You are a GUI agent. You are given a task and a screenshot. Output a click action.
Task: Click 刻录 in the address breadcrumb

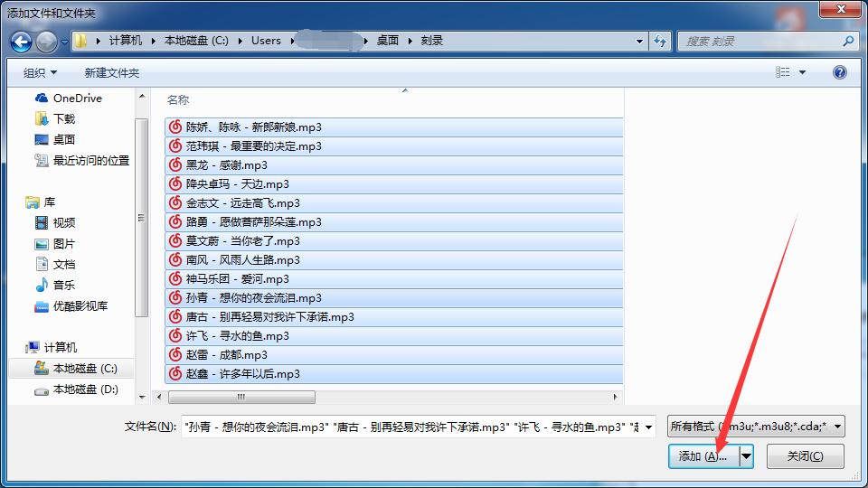432,41
